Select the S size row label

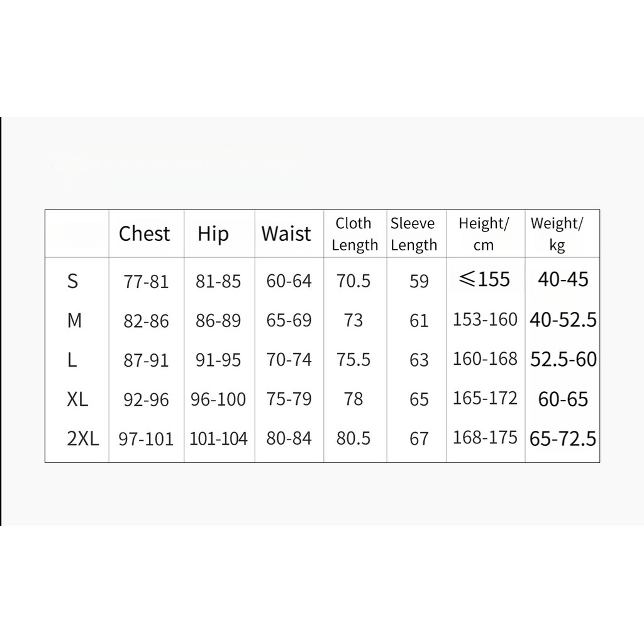72,281
